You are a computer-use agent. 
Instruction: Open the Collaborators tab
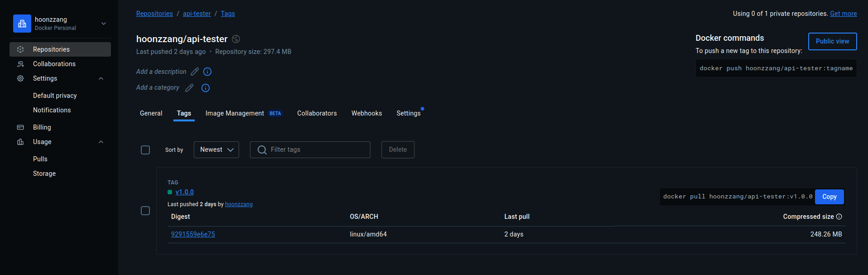pyautogui.click(x=317, y=113)
